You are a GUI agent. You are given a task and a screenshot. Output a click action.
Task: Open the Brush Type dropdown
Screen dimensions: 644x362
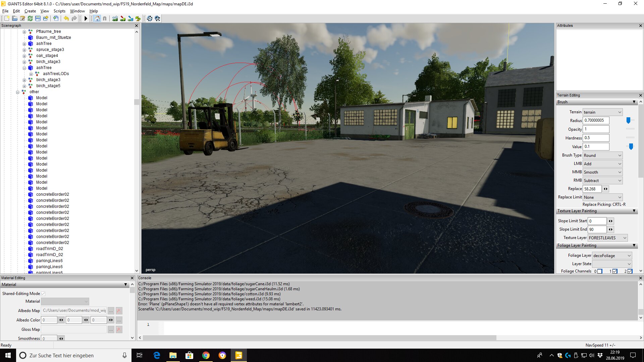[602, 156]
